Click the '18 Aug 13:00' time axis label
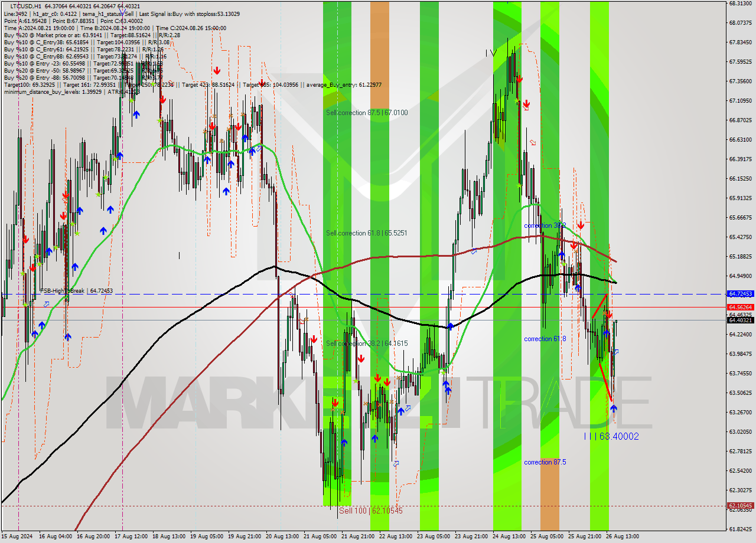The image size is (756, 543). point(170,537)
